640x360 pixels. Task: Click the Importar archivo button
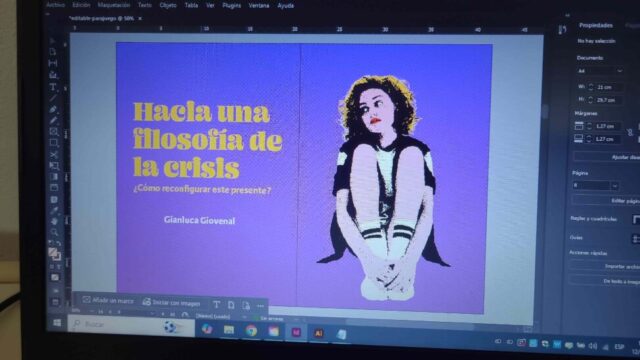(x=604, y=267)
